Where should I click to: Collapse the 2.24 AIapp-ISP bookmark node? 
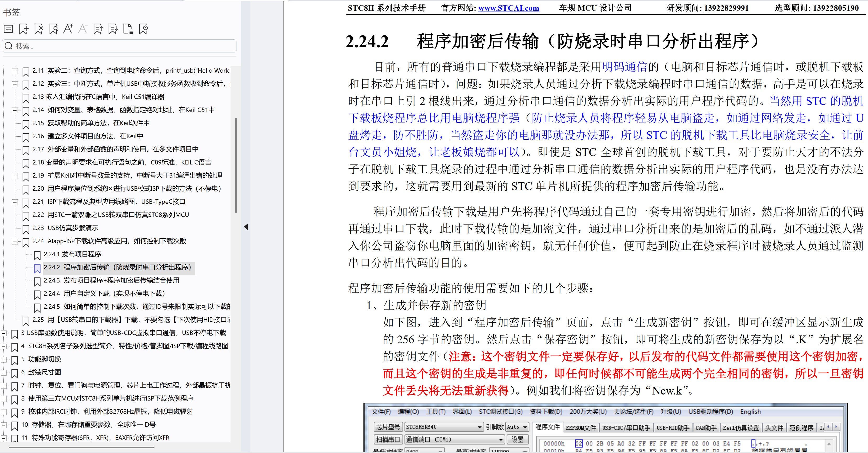[14, 241]
